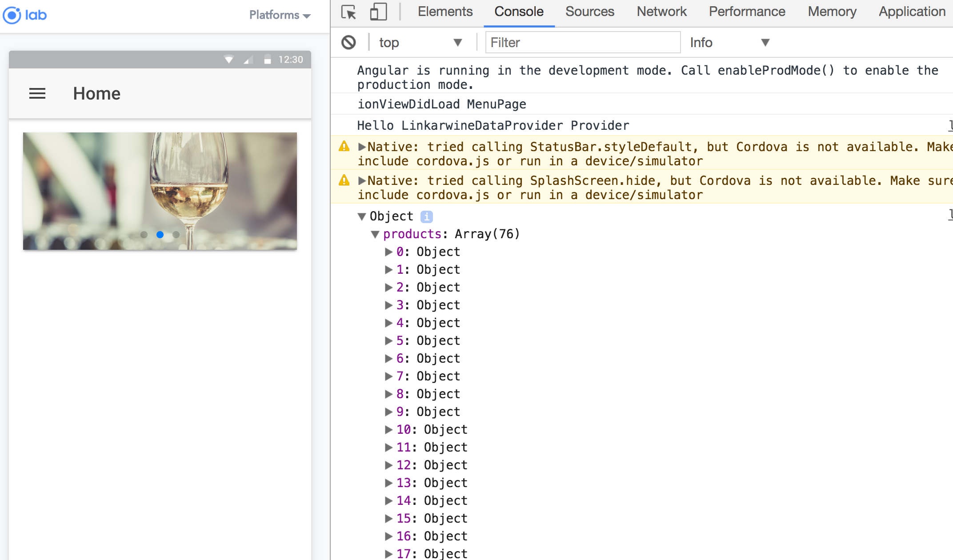Toggle the device toolbar icon
The width and height of the screenshot is (953, 560).
point(378,12)
